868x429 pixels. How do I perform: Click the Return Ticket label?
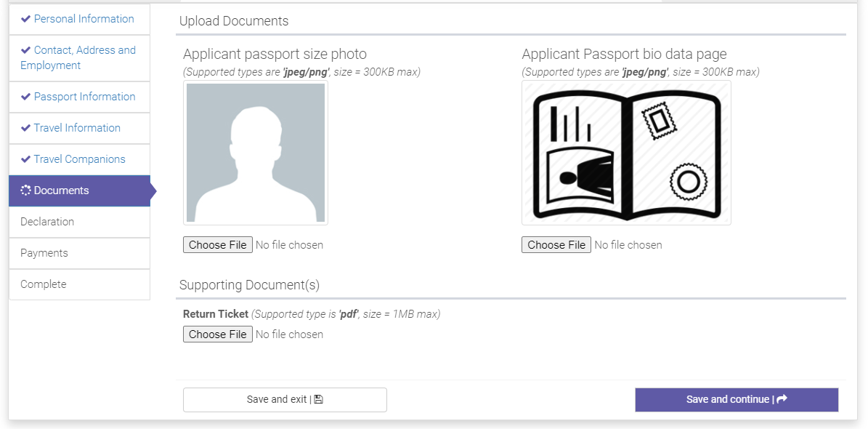216,314
